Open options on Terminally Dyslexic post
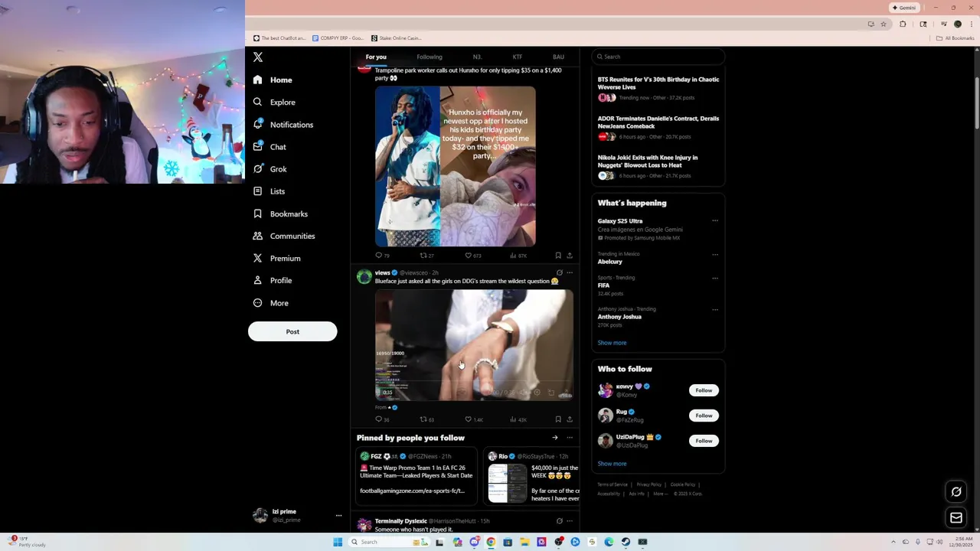The width and height of the screenshot is (980, 551). [x=569, y=521]
